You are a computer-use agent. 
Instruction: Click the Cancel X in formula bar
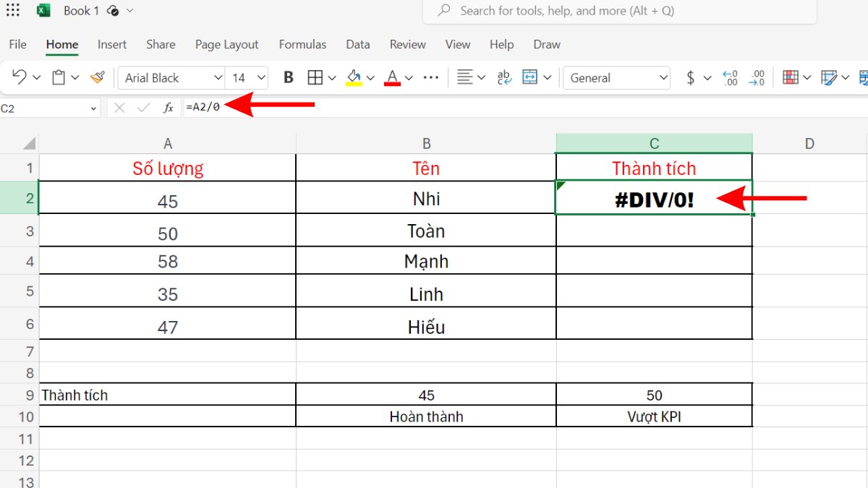119,108
